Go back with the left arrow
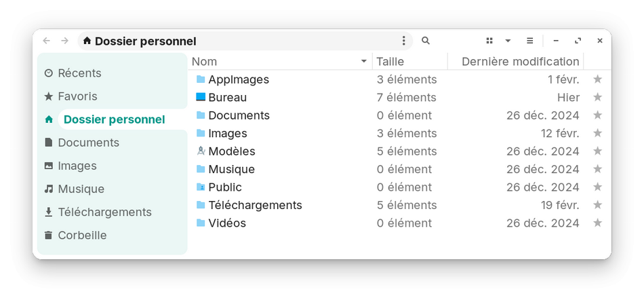644x296 pixels. click(x=46, y=41)
